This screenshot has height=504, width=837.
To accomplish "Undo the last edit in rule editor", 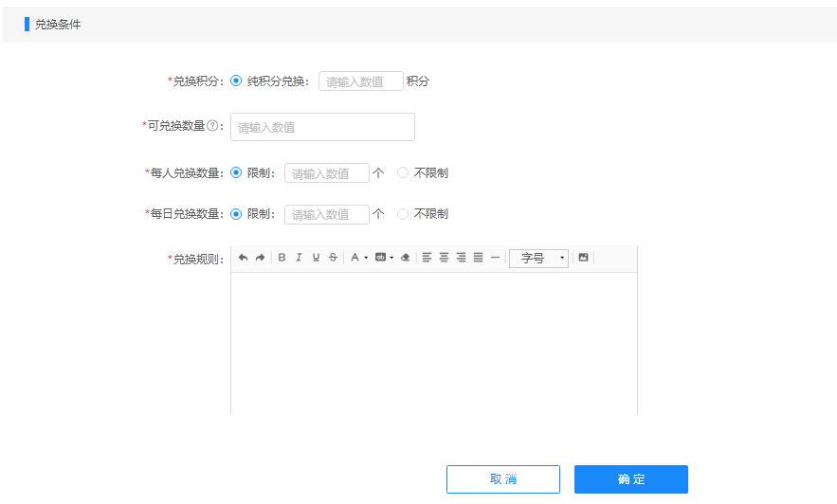I will tap(243, 258).
